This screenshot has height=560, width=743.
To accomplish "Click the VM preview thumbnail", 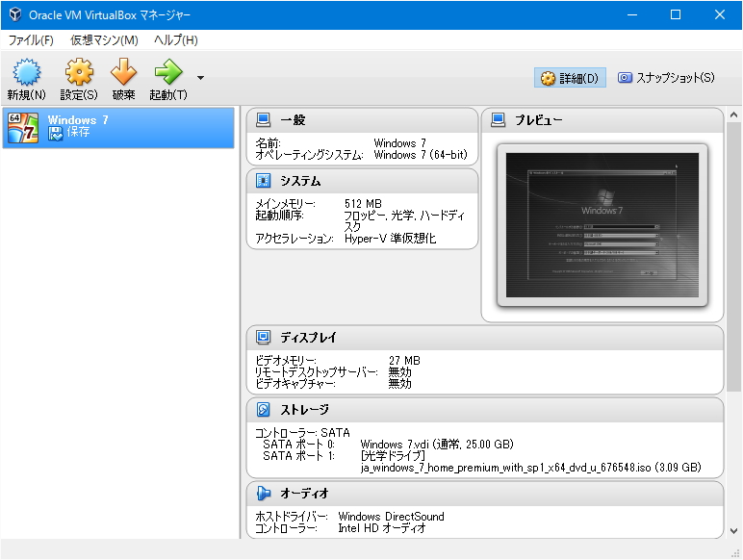I will coord(602,225).
